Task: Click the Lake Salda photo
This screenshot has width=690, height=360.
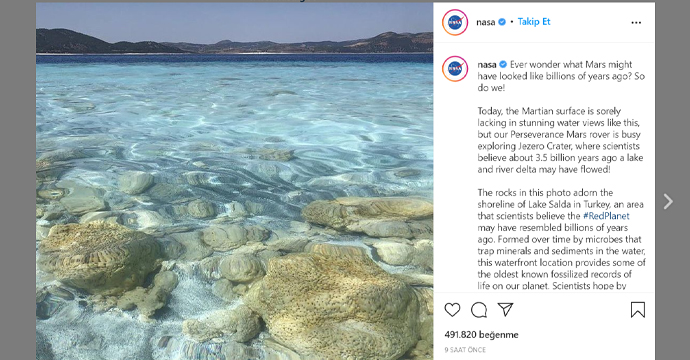Action: 235,181
